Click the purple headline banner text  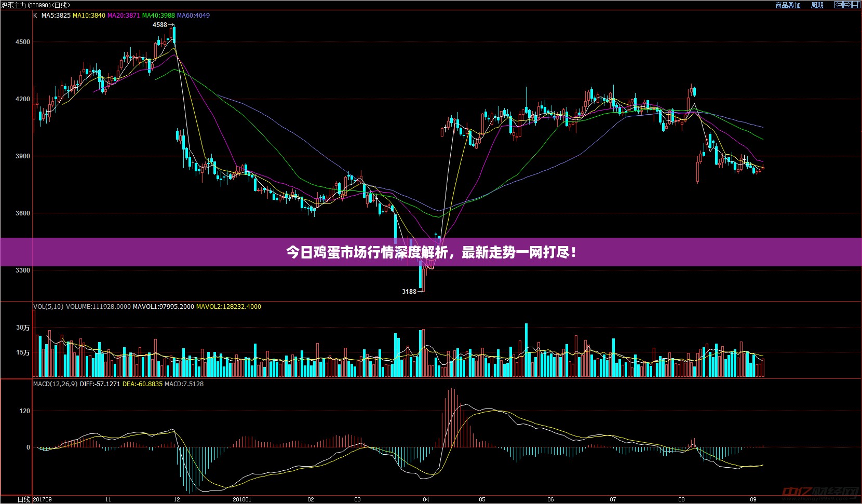coord(431,253)
